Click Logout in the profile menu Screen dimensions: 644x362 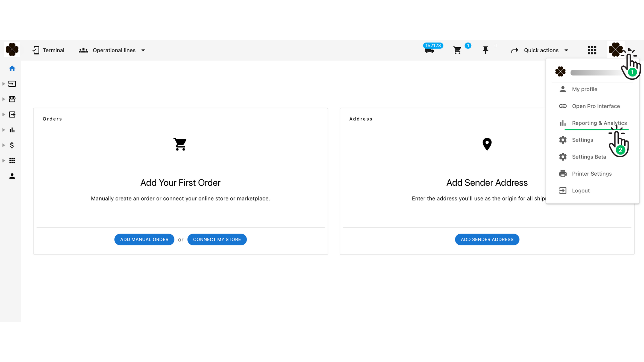581,190
